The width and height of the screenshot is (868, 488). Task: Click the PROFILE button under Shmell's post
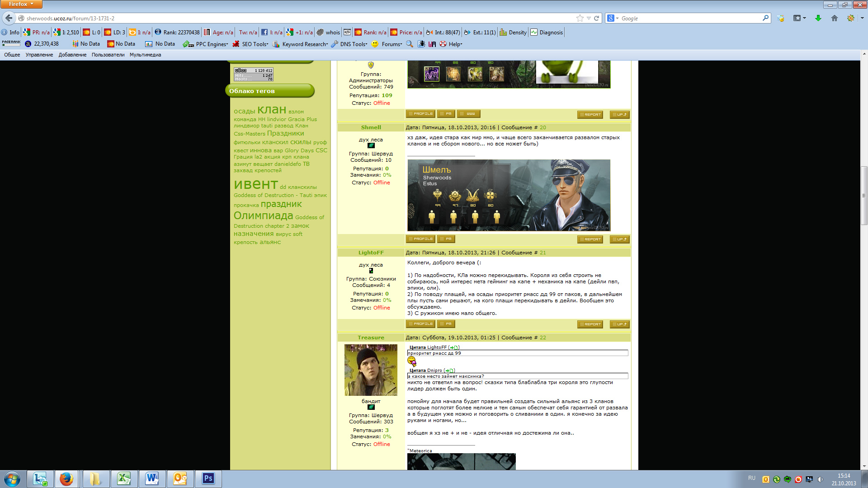420,239
